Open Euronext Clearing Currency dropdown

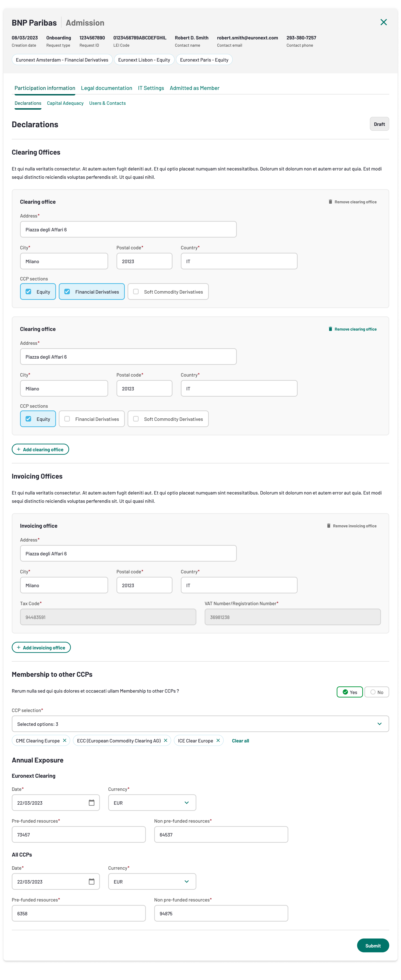[186, 803]
